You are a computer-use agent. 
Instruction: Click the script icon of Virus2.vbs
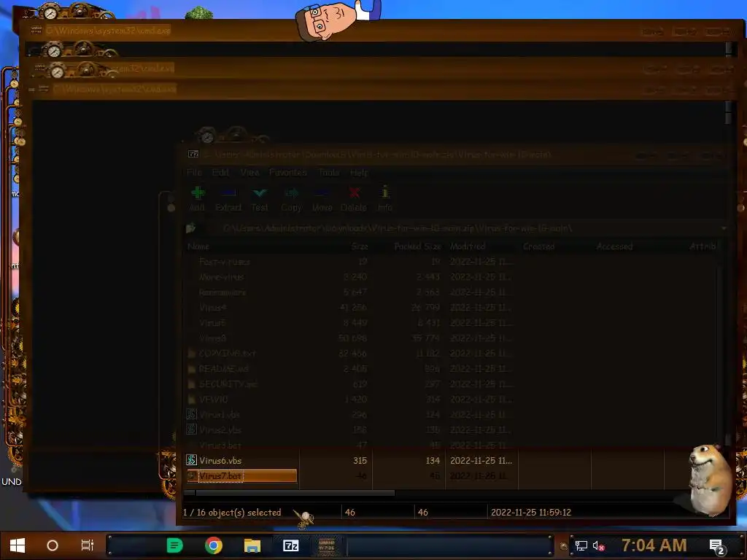[x=191, y=429]
